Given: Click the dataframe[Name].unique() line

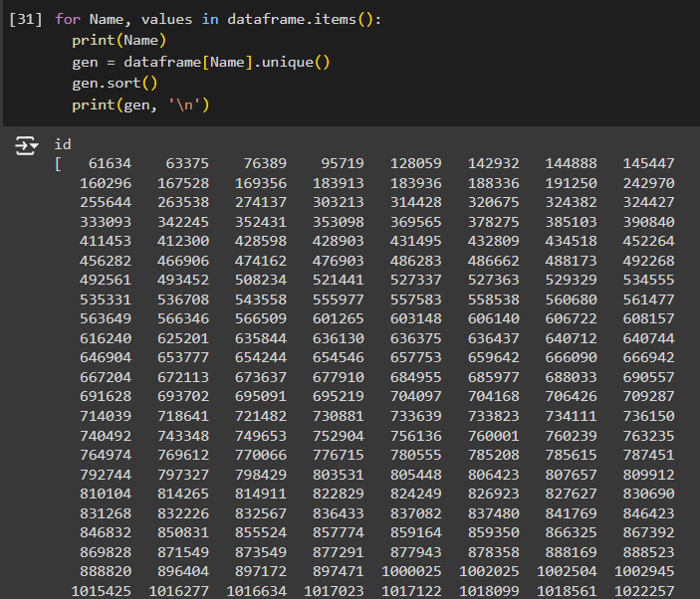Looking at the screenshot, I should point(201,62).
